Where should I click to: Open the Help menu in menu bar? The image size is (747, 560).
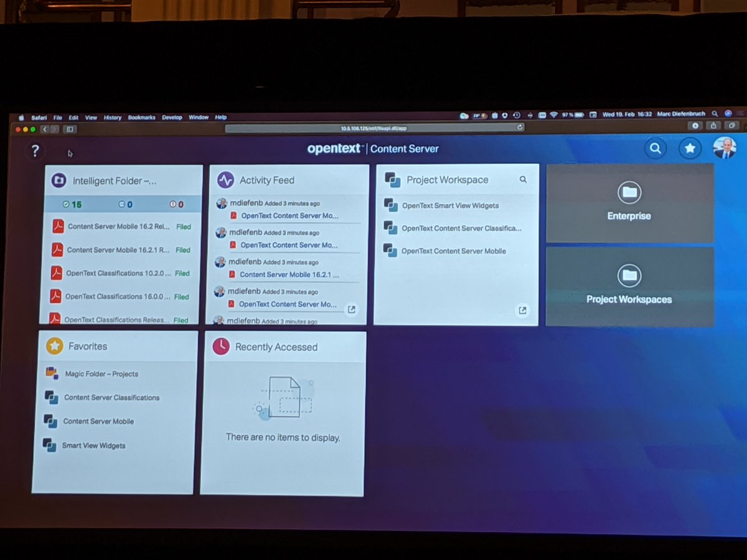(221, 117)
